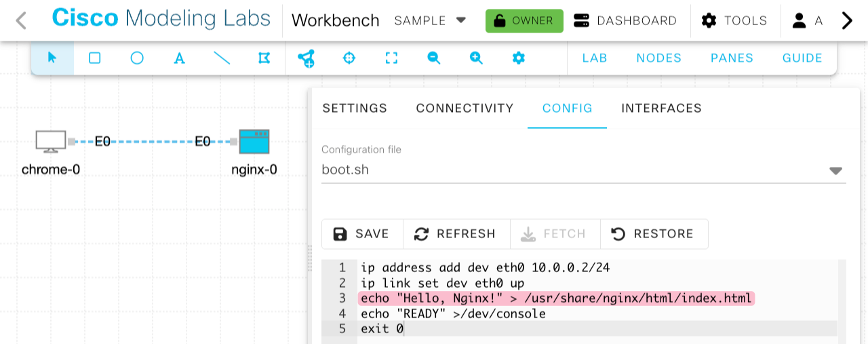
Task: Click the E0 label near nginx-0
Action: 203,141
